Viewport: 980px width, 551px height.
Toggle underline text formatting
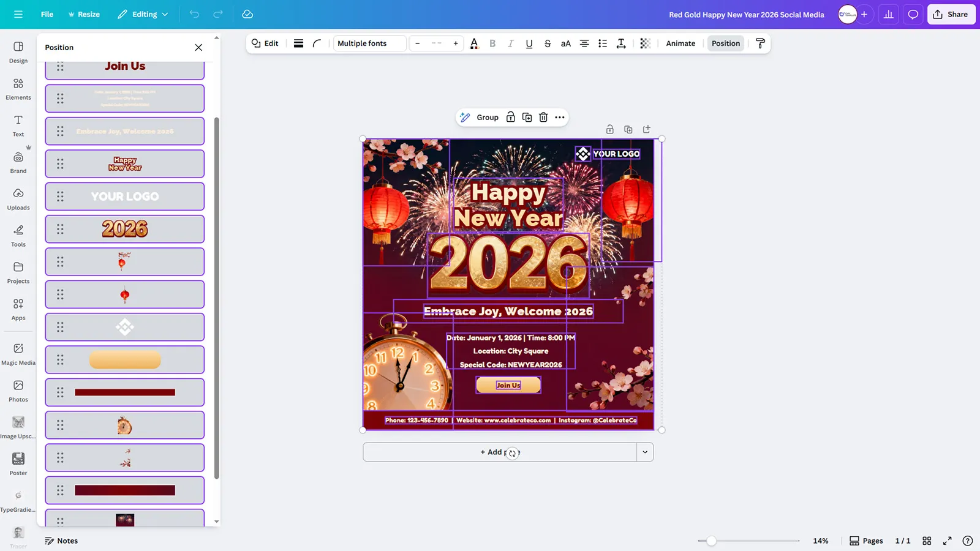click(x=529, y=43)
